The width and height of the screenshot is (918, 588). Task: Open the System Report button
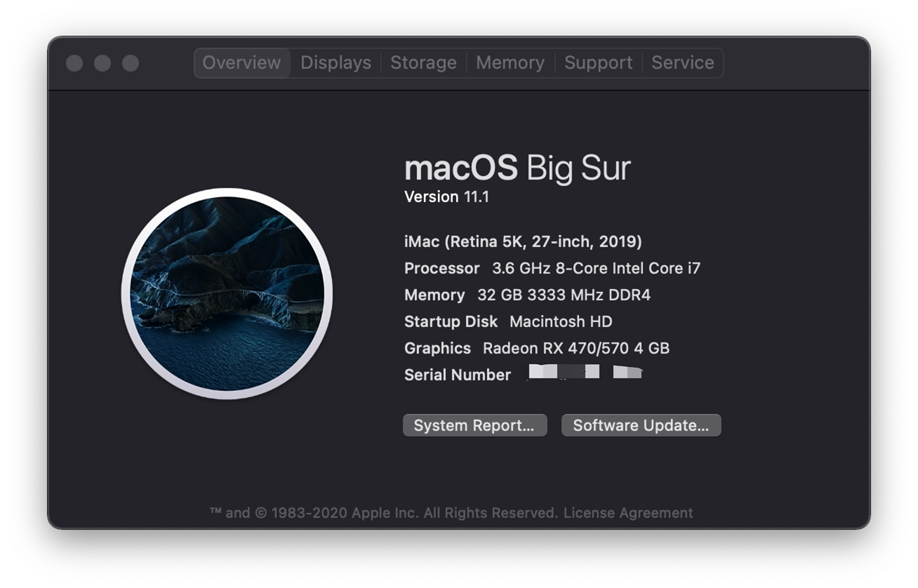[474, 425]
